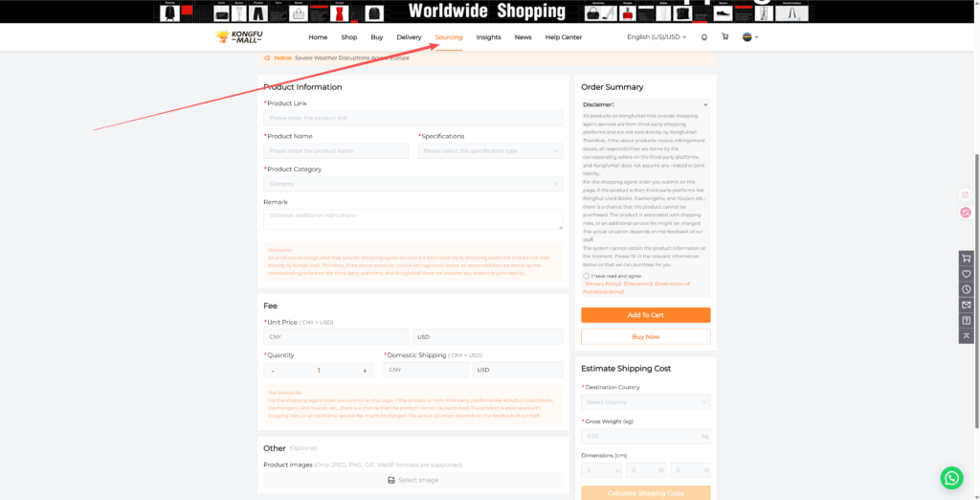
Task: Click the severe weather notice text
Action: [352, 57]
